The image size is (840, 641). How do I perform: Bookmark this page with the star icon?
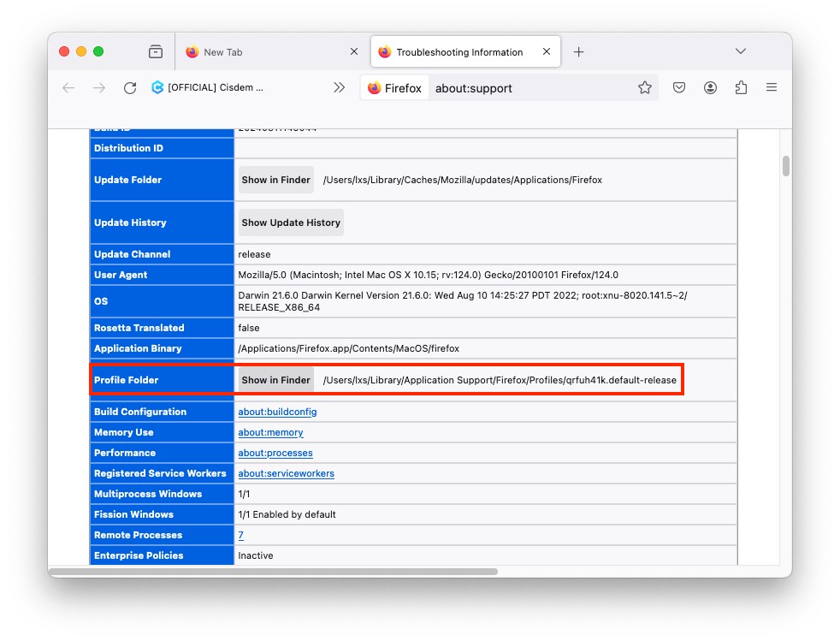coord(645,87)
